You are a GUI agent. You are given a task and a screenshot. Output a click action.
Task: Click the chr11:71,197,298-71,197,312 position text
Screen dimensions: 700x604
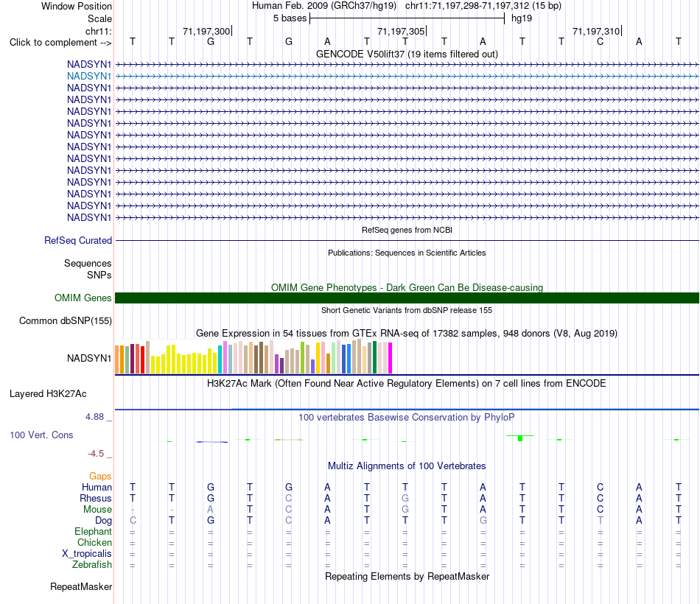[467, 6]
